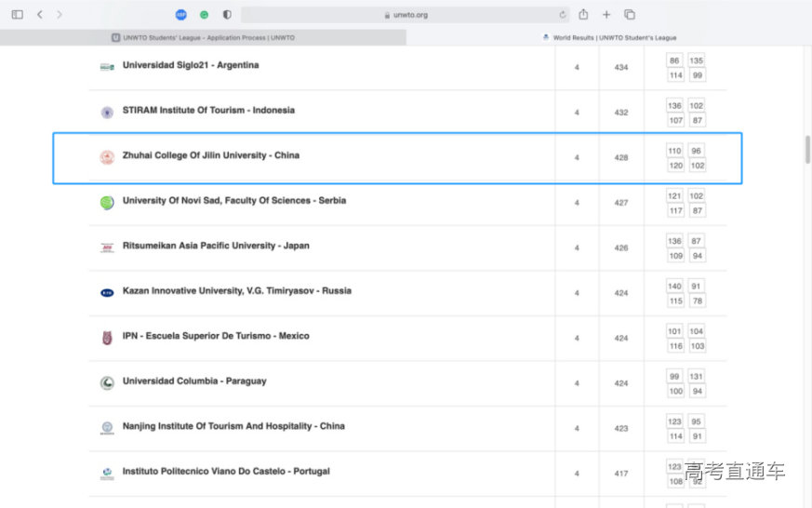The height and width of the screenshot is (508, 812).
Task: Click University Of Novi Sad logo
Action: click(107, 203)
